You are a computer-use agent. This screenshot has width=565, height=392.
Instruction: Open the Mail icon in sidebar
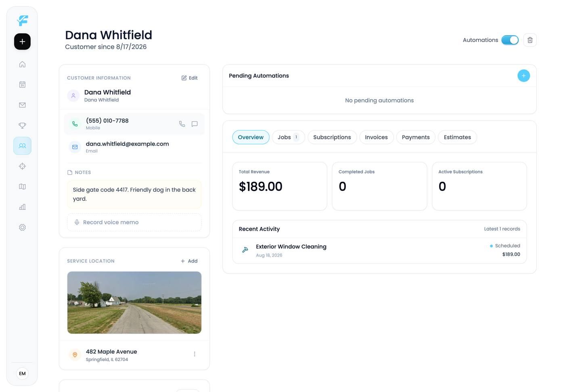pos(22,105)
